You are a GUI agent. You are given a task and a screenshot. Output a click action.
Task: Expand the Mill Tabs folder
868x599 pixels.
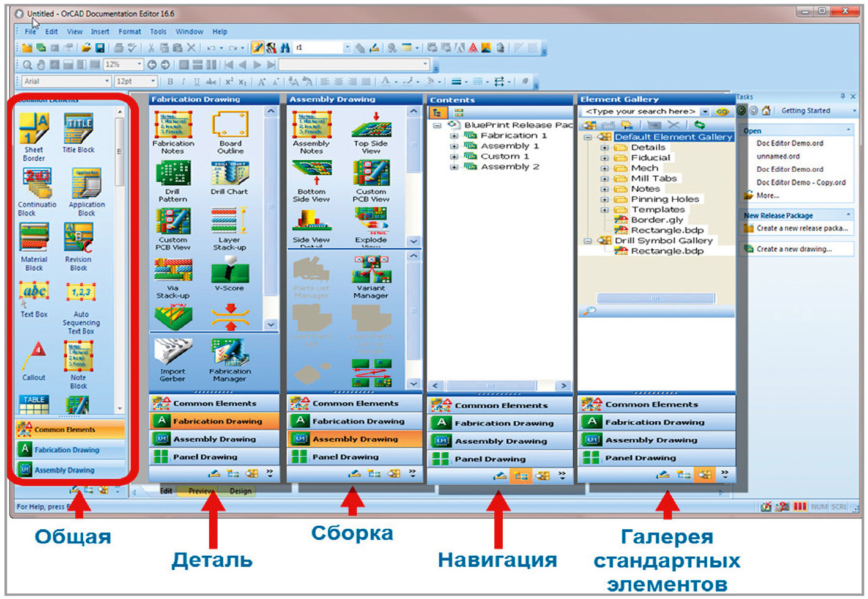[604, 178]
